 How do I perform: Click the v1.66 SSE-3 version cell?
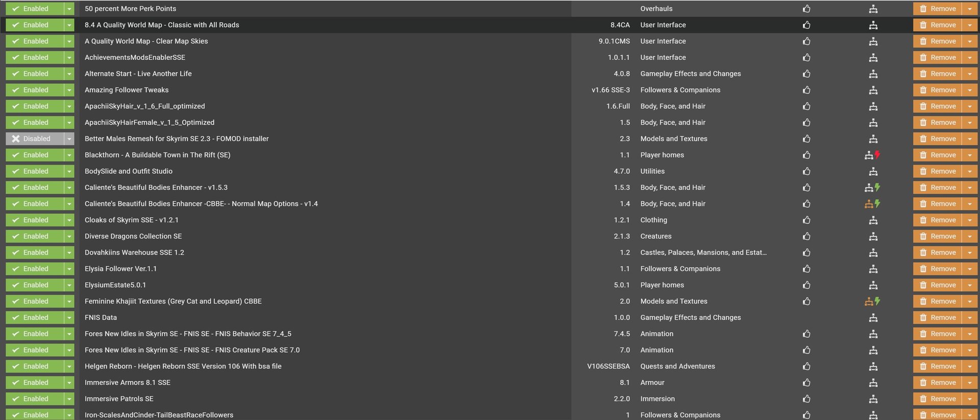pyautogui.click(x=610, y=90)
